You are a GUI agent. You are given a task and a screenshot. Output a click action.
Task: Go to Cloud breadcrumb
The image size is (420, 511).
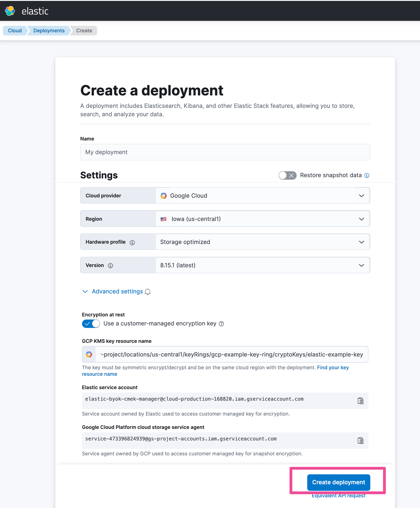[x=15, y=31]
